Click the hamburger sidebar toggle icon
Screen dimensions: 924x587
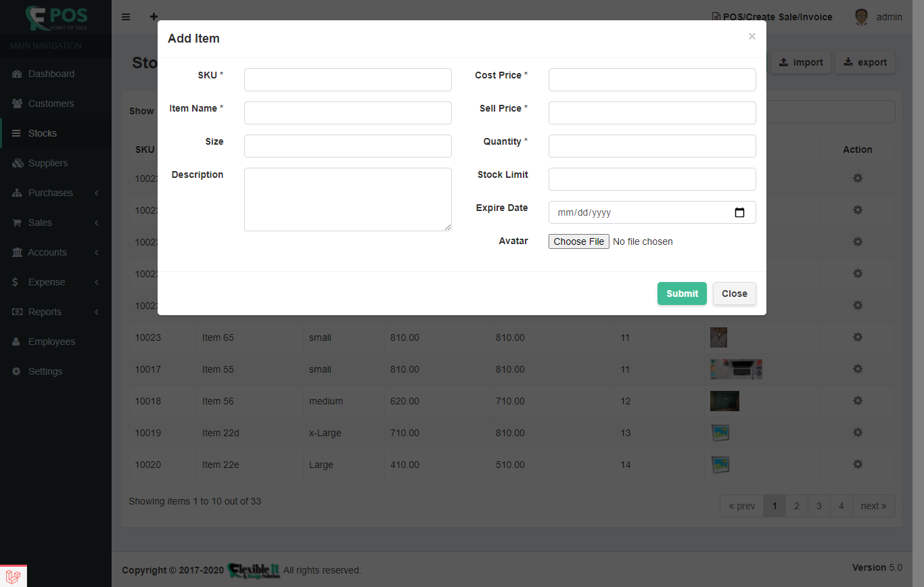pyautogui.click(x=126, y=17)
